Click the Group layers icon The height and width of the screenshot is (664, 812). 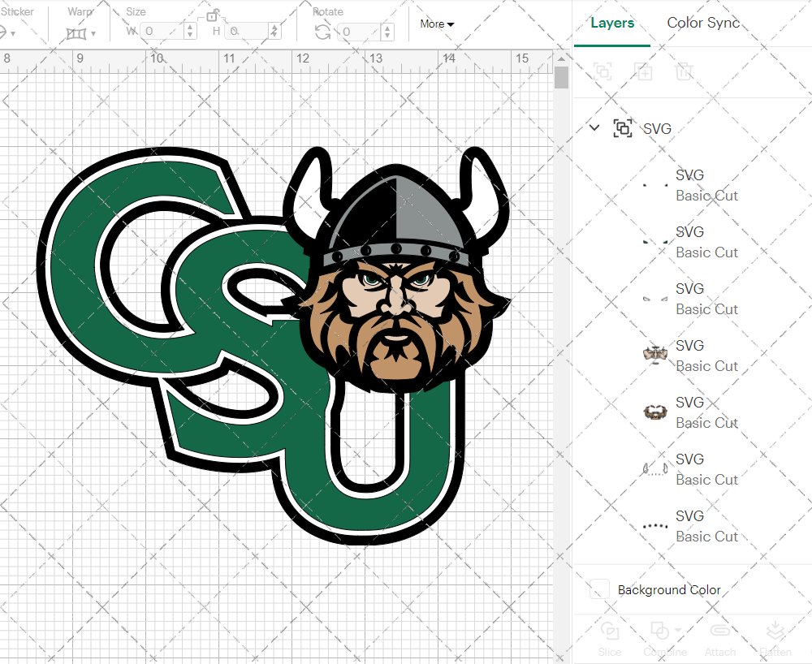pyautogui.click(x=603, y=71)
